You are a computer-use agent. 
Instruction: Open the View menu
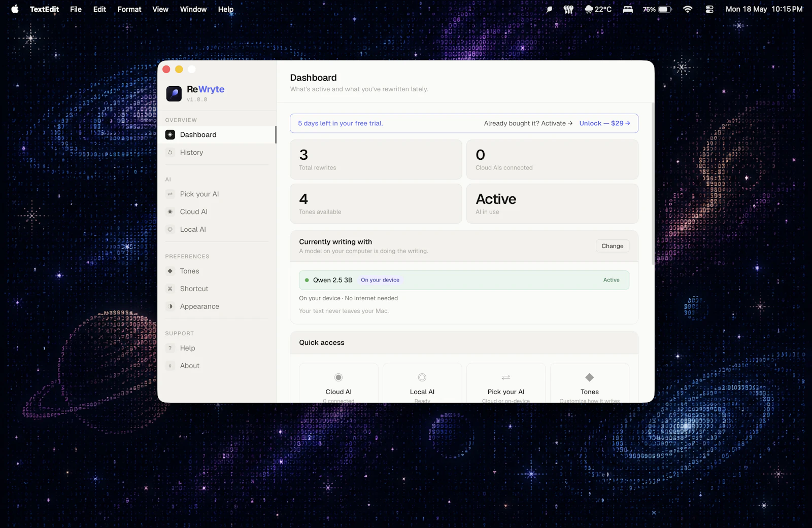(160, 9)
